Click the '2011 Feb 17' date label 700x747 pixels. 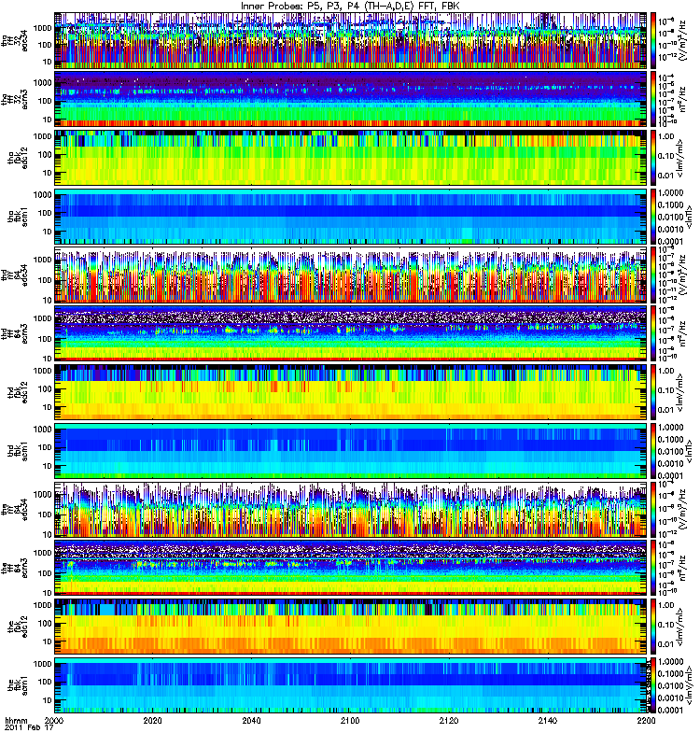29,728
